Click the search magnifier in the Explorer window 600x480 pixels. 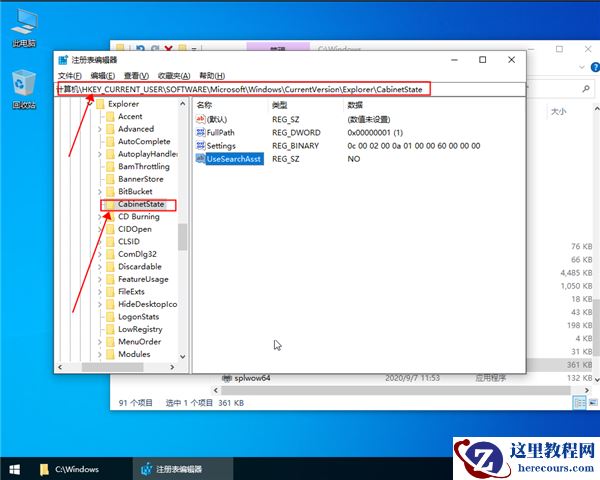click(x=586, y=89)
